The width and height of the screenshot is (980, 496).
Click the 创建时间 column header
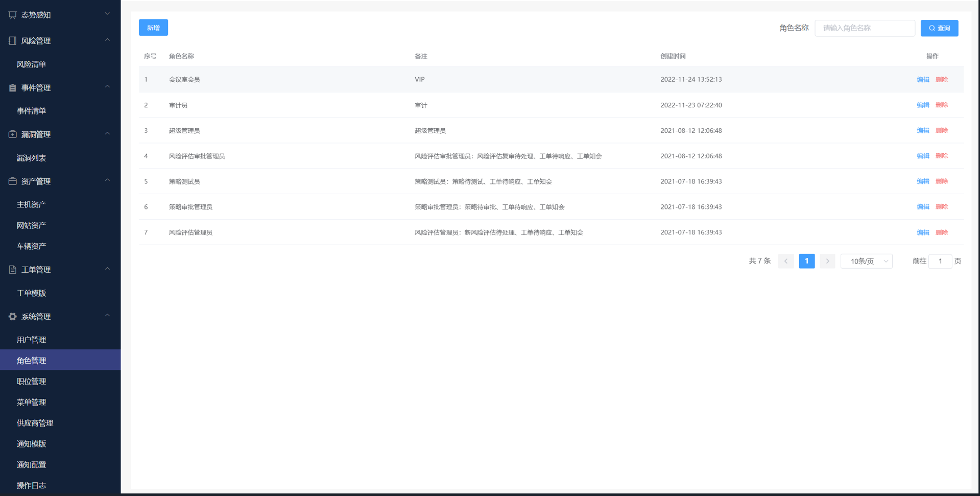coord(673,56)
